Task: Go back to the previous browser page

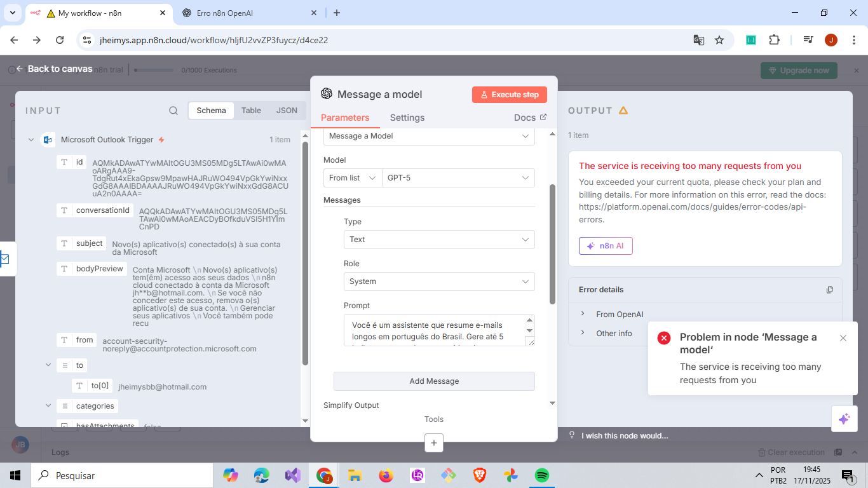Action: coord(14,40)
